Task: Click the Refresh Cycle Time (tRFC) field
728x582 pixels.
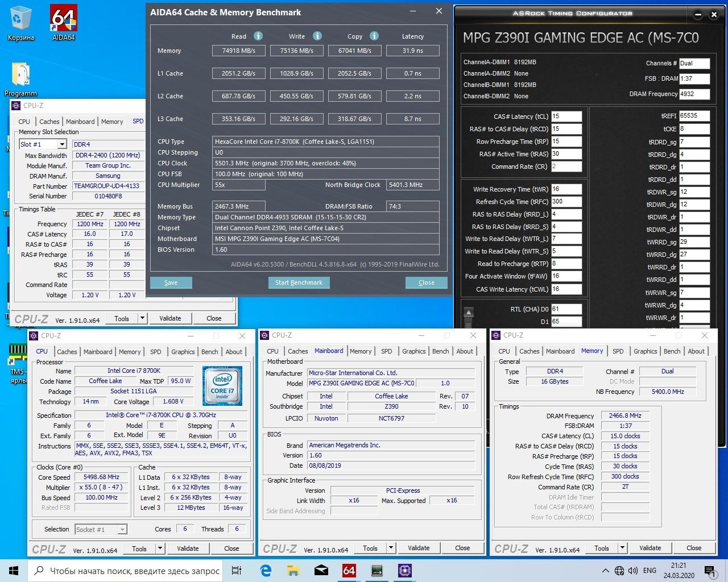Action: pos(566,202)
